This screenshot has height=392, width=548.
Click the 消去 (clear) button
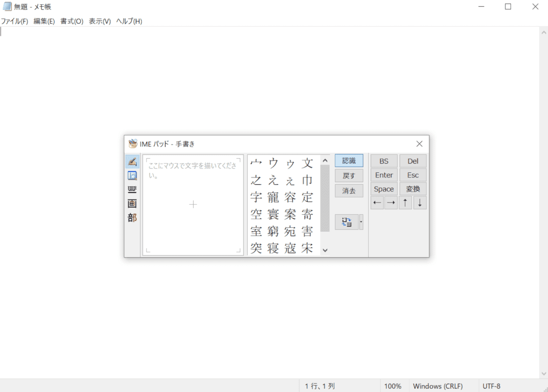(349, 191)
